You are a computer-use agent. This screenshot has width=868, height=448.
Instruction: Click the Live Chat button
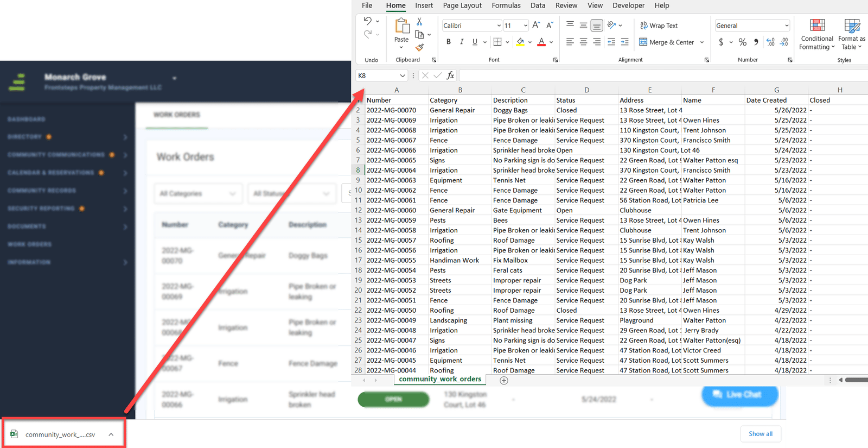[x=740, y=395]
